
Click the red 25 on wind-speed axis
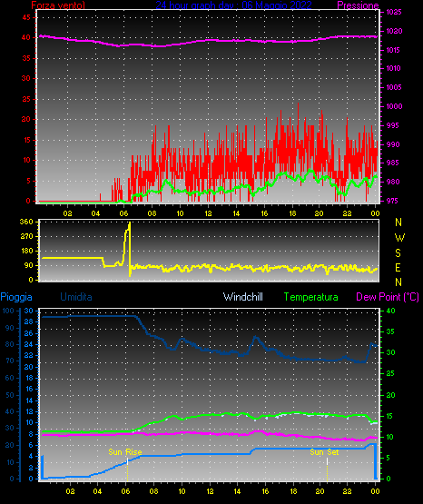tap(26, 99)
